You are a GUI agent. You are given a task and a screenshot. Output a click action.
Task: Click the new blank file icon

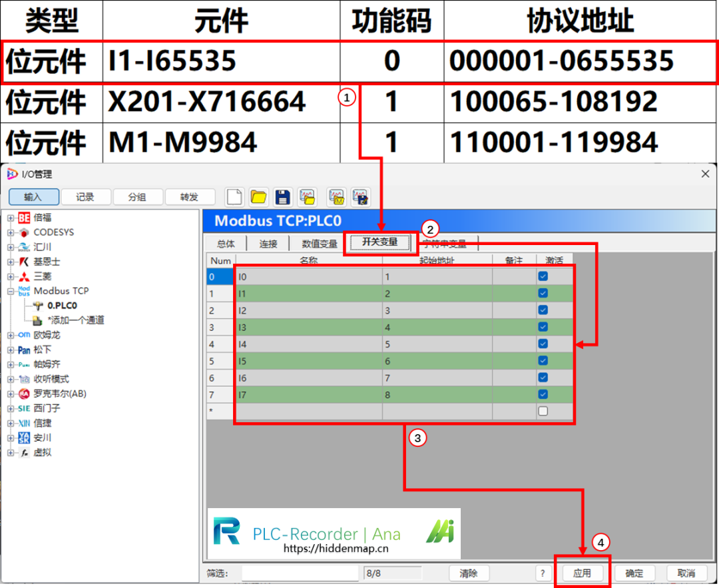coord(234,197)
